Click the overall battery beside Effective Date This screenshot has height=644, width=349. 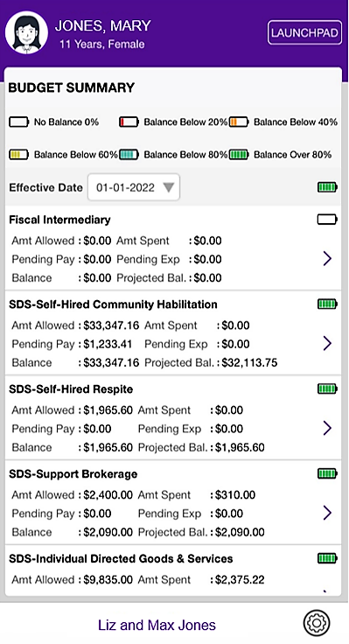pyautogui.click(x=327, y=187)
